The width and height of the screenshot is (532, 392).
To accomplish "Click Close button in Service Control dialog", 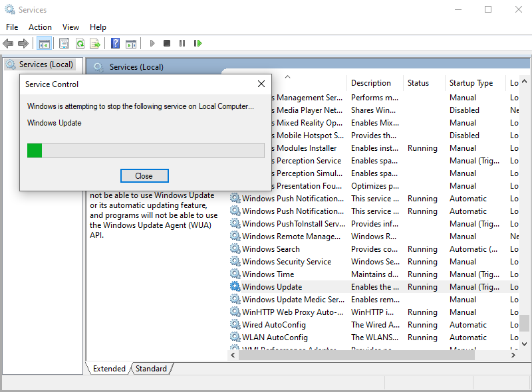I will (144, 175).
